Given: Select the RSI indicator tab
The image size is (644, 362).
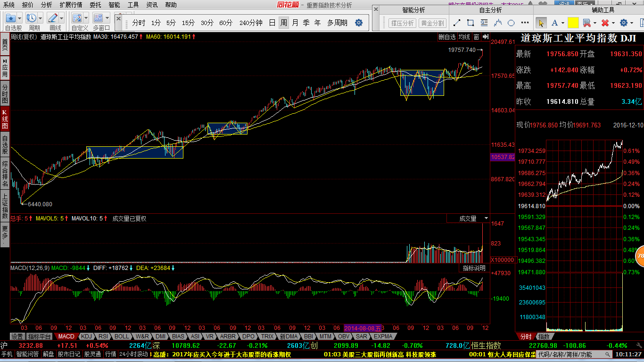Looking at the screenshot, I should [103, 337].
